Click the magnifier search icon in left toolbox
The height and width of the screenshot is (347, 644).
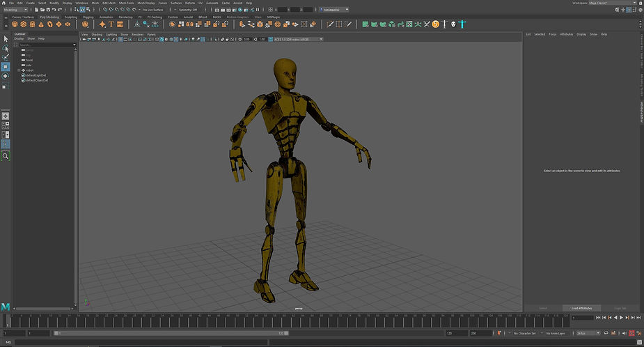pos(6,156)
